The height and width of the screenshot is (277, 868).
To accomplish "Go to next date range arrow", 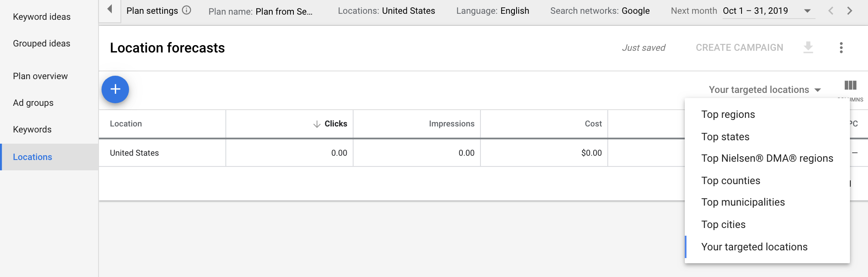I will pyautogui.click(x=850, y=11).
